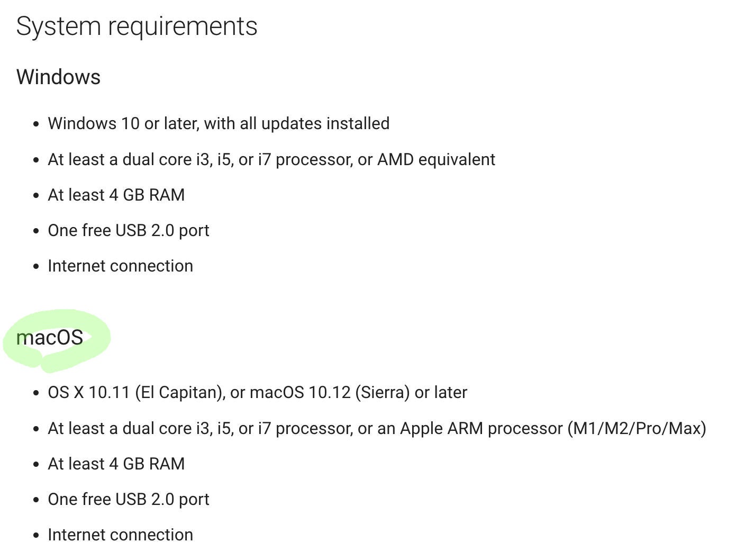
Task: Select the highlighted macOS heading
Action: point(50,338)
